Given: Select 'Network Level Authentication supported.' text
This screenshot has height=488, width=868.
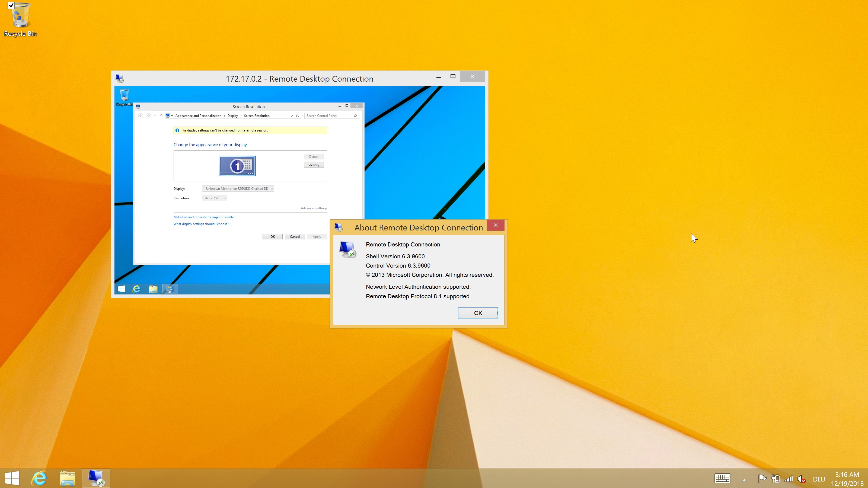Looking at the screenshot, I should coord(418,287).
